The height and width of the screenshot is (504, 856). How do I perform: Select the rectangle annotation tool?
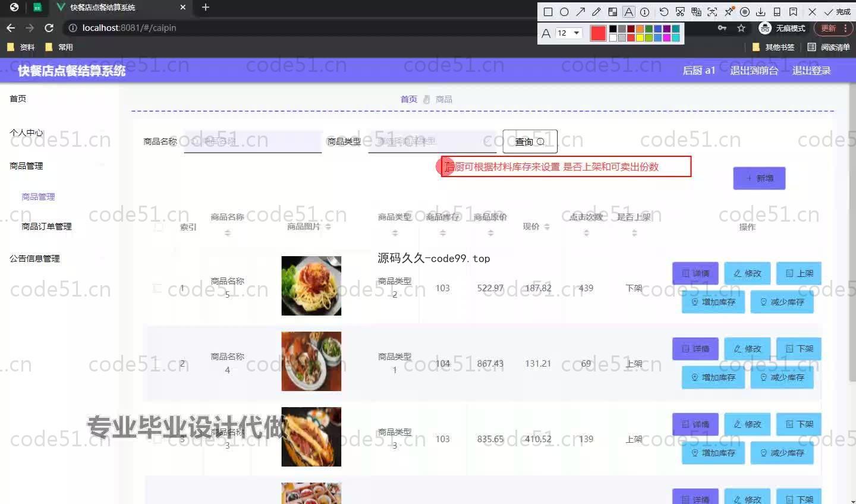(548, 12)
